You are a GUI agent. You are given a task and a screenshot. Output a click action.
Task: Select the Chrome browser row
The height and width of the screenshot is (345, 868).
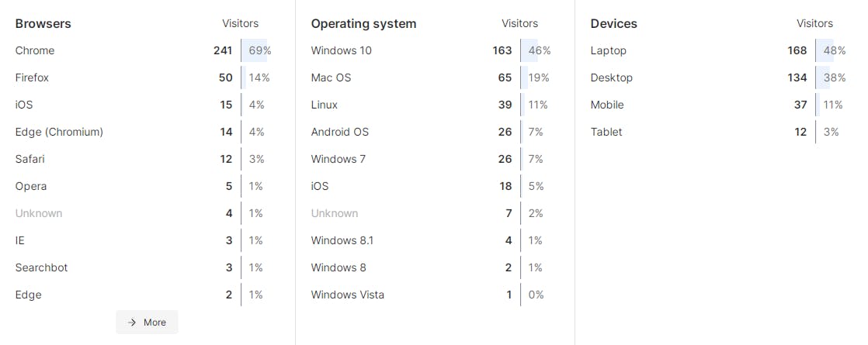click(x=144, y=50)
